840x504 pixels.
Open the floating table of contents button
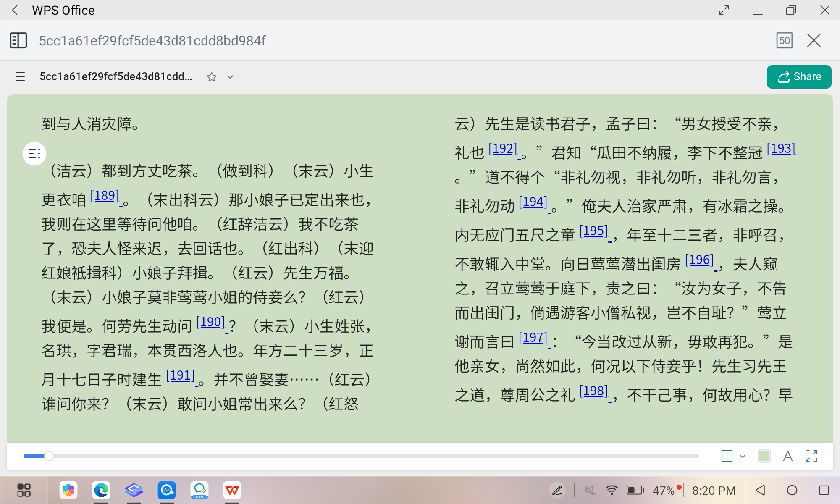click(34, 154)
